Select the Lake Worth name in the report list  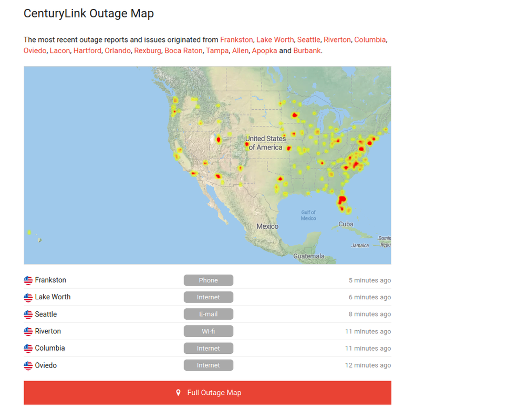click(x=53, y=297)
